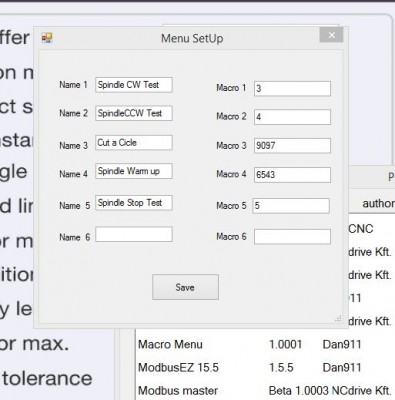395x400 pixels.
Task: Click version '1.0001' in the plugin list
Action: pos(285,344)
